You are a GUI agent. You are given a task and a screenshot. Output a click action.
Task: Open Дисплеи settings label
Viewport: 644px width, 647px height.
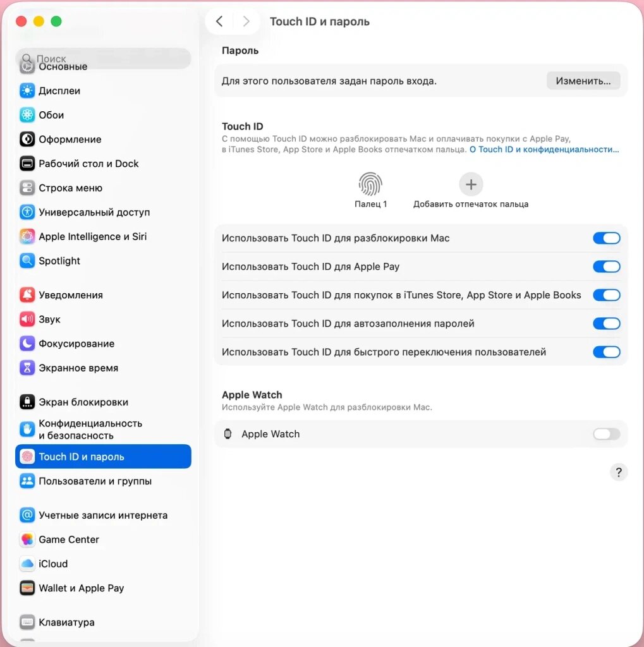click(x=59, y=91)
